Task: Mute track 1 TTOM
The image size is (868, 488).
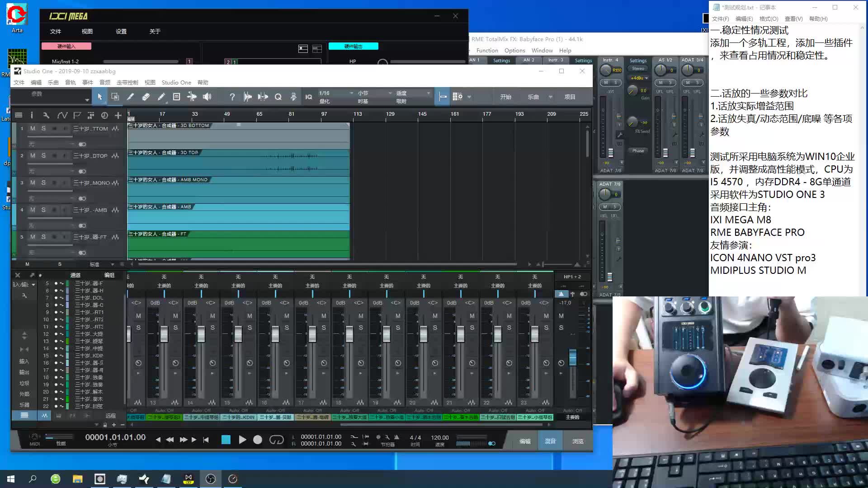Action: pos(33,128)
